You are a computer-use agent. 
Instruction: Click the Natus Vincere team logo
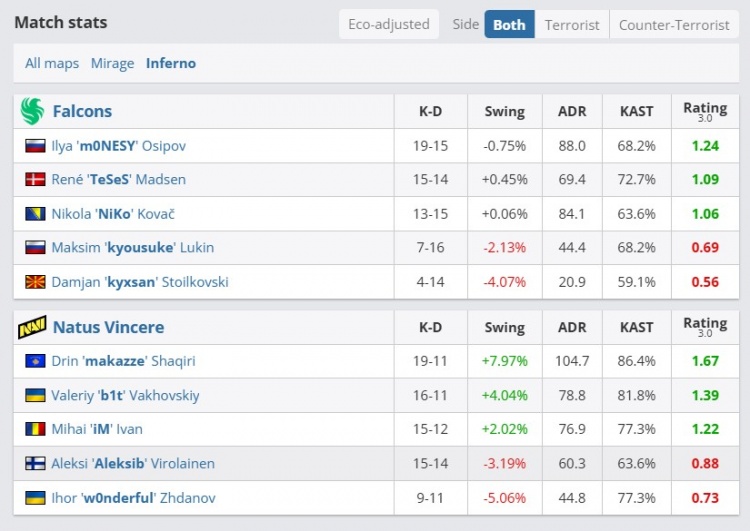pos(32,327)
